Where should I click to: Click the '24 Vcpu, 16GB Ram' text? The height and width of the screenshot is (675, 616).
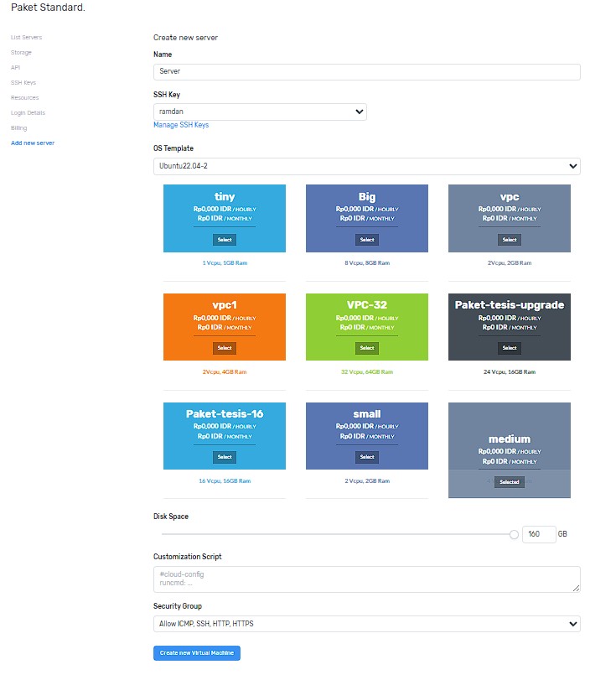(x=510, y=372)
